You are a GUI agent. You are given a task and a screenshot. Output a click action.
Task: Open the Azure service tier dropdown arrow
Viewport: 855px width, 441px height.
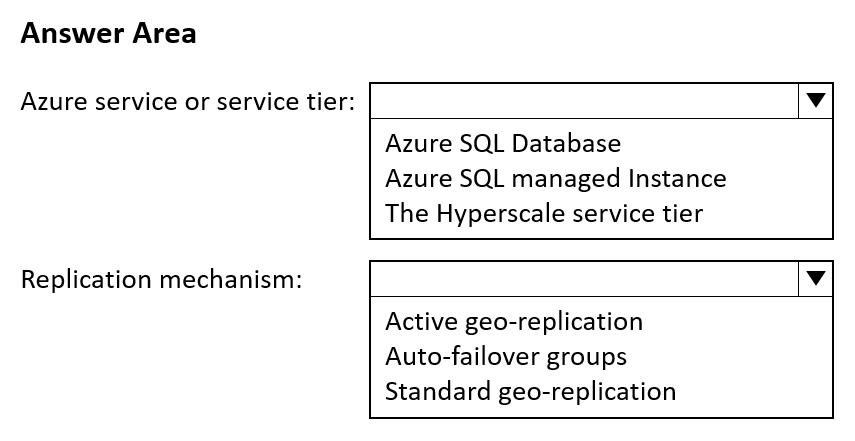815,101
